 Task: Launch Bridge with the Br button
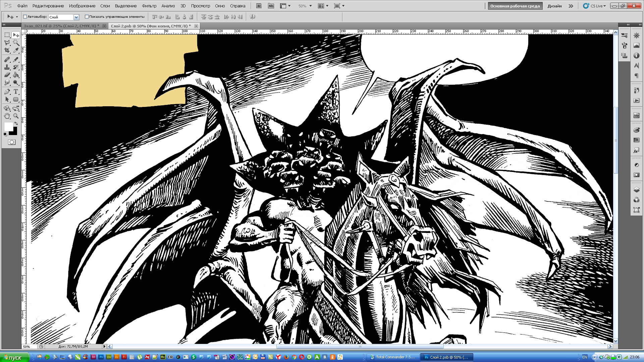(259, 6)
